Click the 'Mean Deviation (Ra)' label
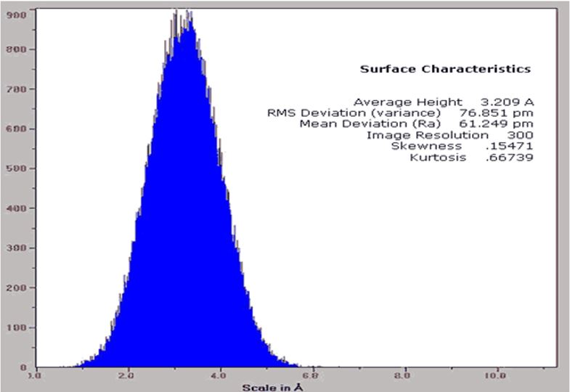This screenshot has height=392, width=570. (370, 124)
